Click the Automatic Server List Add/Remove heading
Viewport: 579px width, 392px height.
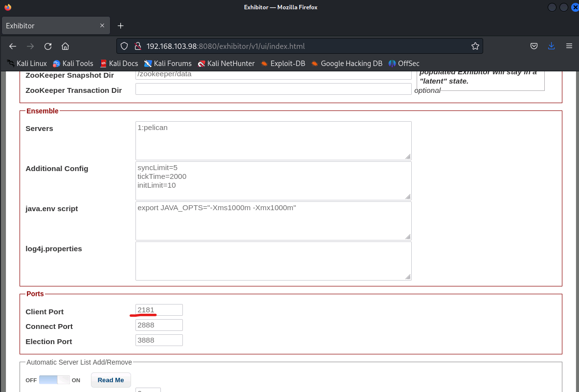coord(79,363)
